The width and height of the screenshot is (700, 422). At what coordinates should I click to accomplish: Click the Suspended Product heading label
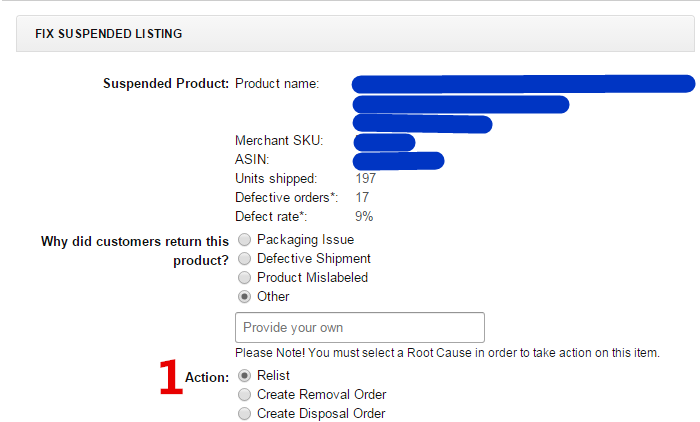(166, 84)
